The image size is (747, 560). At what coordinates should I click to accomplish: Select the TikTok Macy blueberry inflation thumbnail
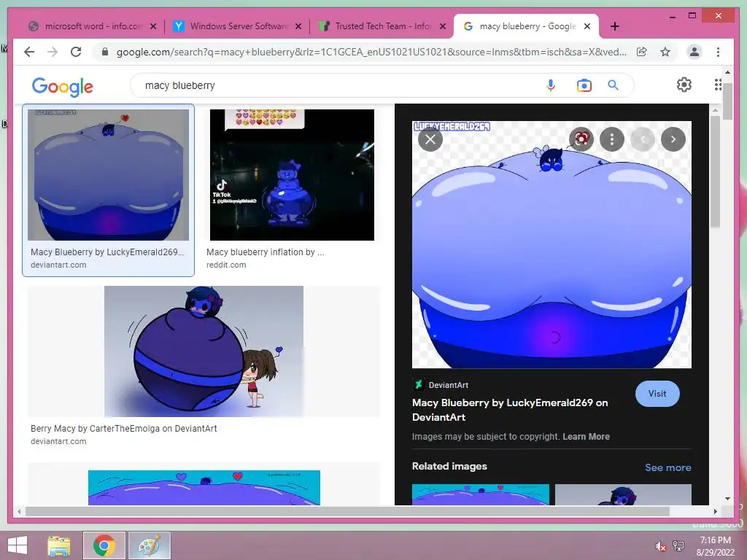(x=292, y=175)
